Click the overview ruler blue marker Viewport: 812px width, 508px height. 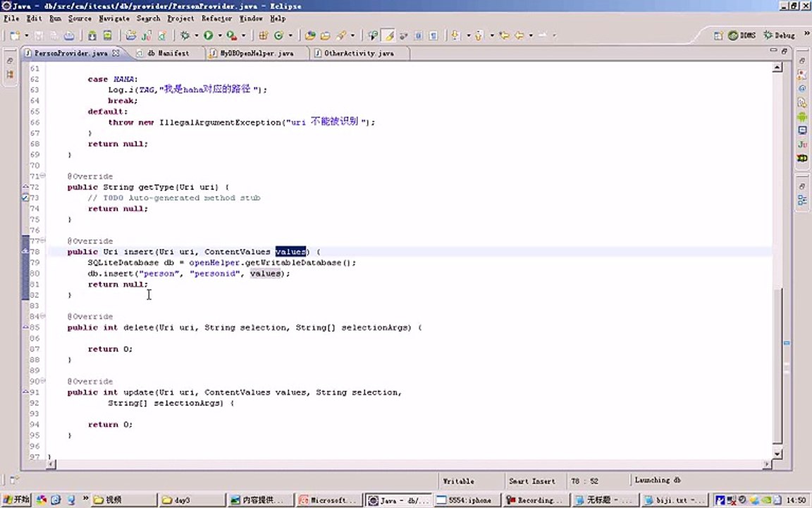(787, 343)
